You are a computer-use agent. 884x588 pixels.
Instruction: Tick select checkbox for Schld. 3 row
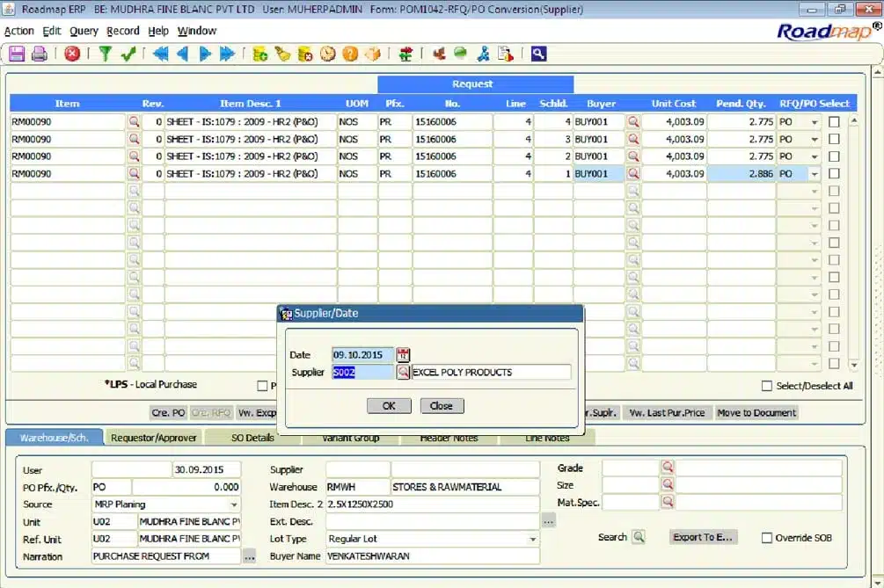pos(835,139)
